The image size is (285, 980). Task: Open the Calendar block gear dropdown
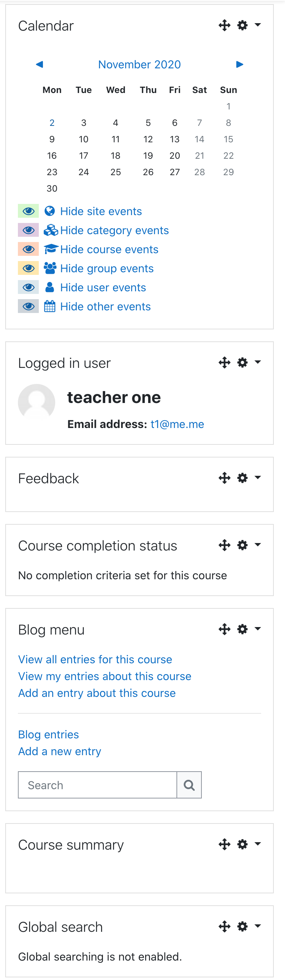[249, 25]
